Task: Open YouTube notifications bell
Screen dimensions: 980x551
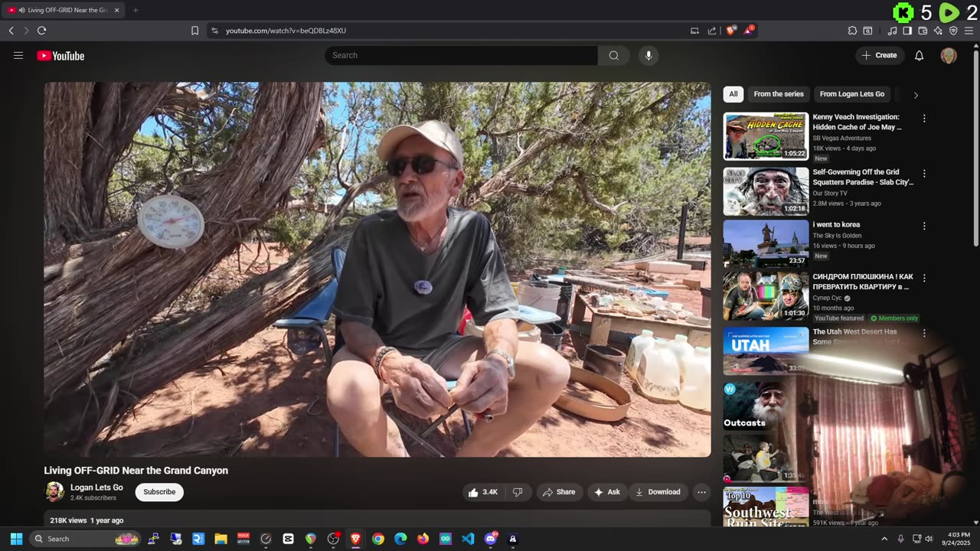Action: click(x=920, y=55)
